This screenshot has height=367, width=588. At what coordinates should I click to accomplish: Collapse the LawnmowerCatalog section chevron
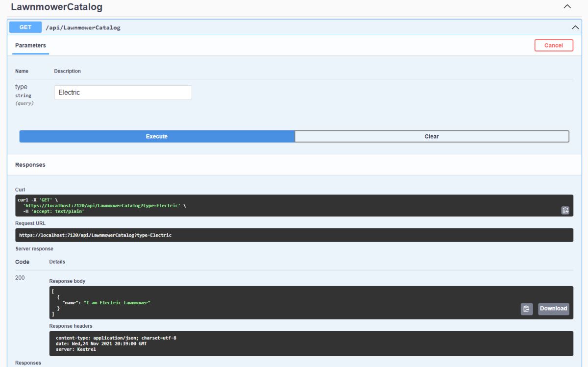[x=567, y=7]
